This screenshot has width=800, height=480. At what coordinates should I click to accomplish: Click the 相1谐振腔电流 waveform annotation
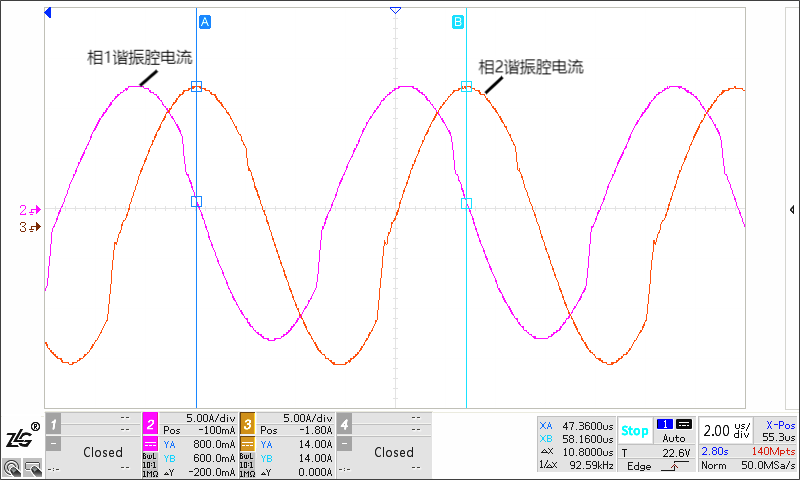pos(139,58)
